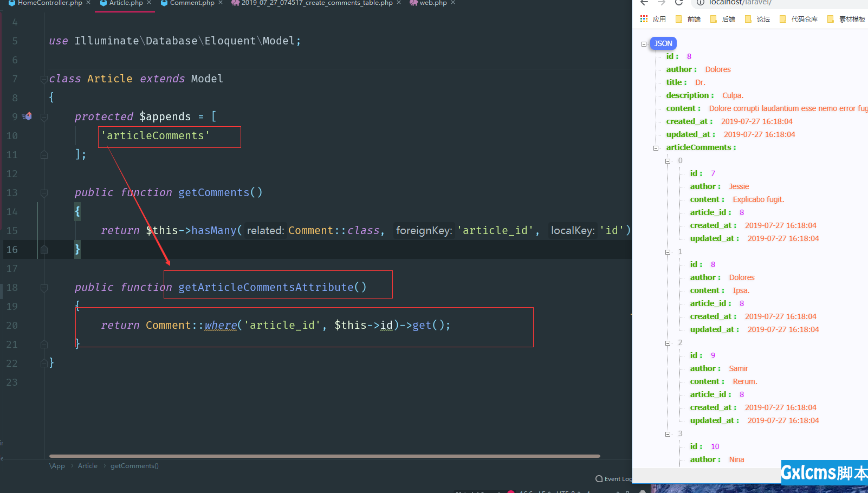Screen dimensions: 868x493
Task: Click the fold end marker on line 16
Action: click(x=44, y=250)
